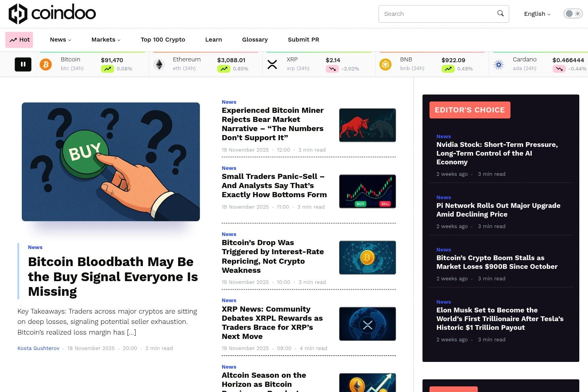Open the Bitcoin Bloodbath headline article
The width and height of the screenshot is (588, 392).
[x=112, y=276]
